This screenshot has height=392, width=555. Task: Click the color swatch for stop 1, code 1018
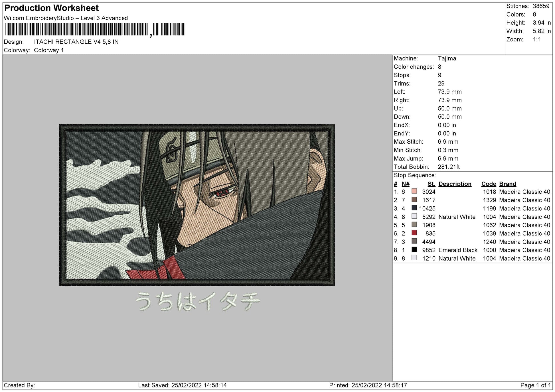coord(414,191)
